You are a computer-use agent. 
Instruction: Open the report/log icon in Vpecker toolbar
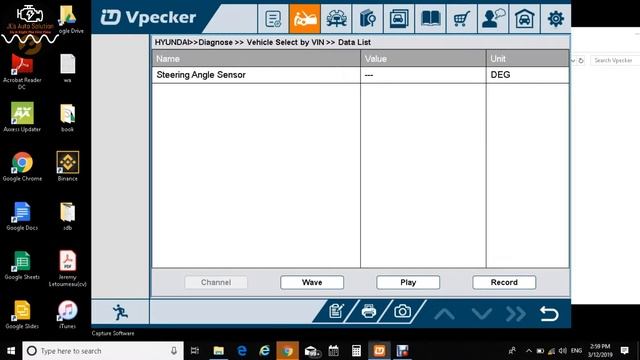[273, 19]
